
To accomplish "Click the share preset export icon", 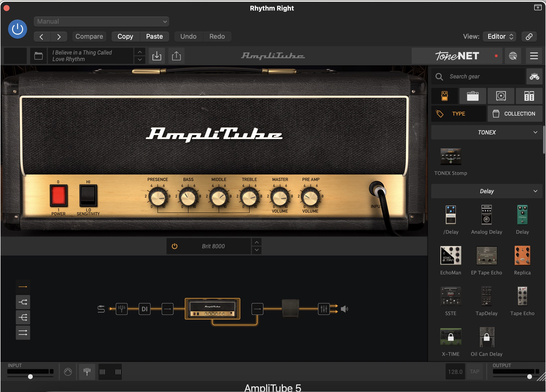I will coord(176,56).
